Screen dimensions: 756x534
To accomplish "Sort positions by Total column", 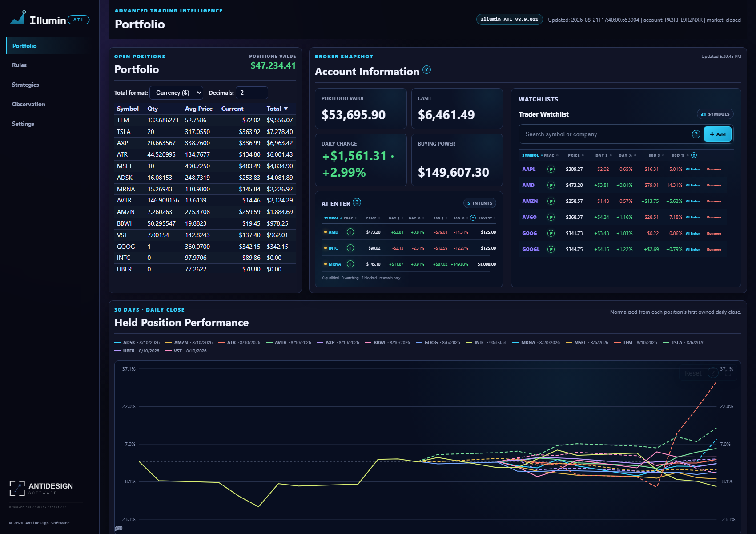I will tap(277, 109).
